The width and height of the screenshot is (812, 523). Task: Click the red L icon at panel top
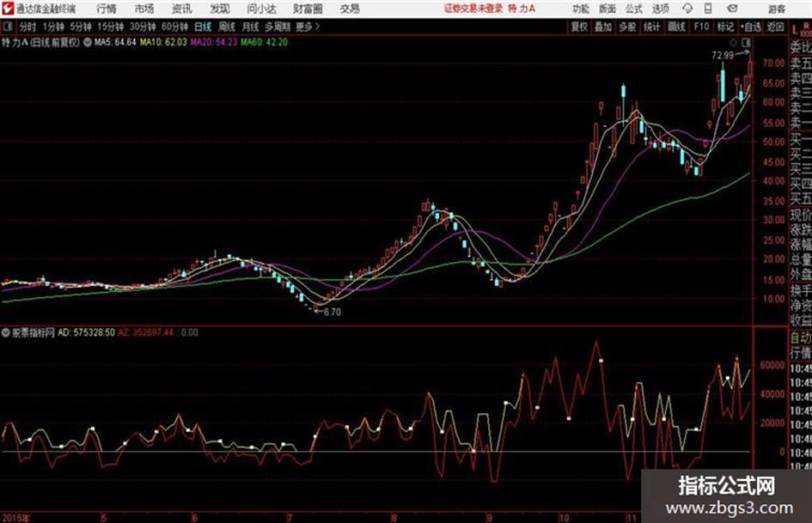[795, 29]
